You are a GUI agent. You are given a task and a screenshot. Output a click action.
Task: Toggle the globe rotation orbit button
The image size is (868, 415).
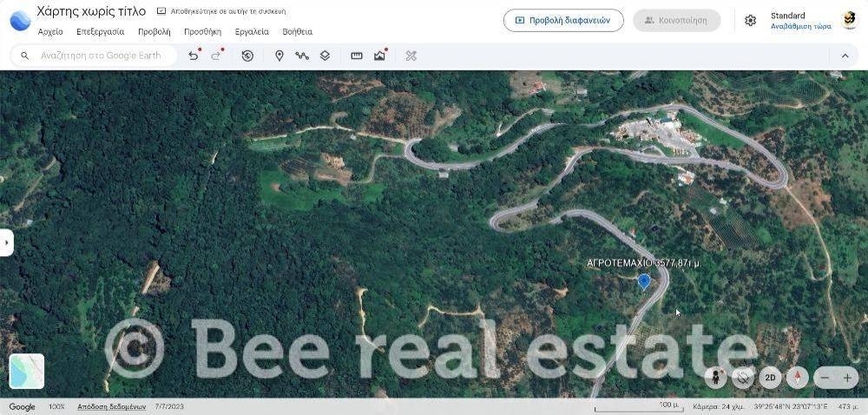point(742,378)
